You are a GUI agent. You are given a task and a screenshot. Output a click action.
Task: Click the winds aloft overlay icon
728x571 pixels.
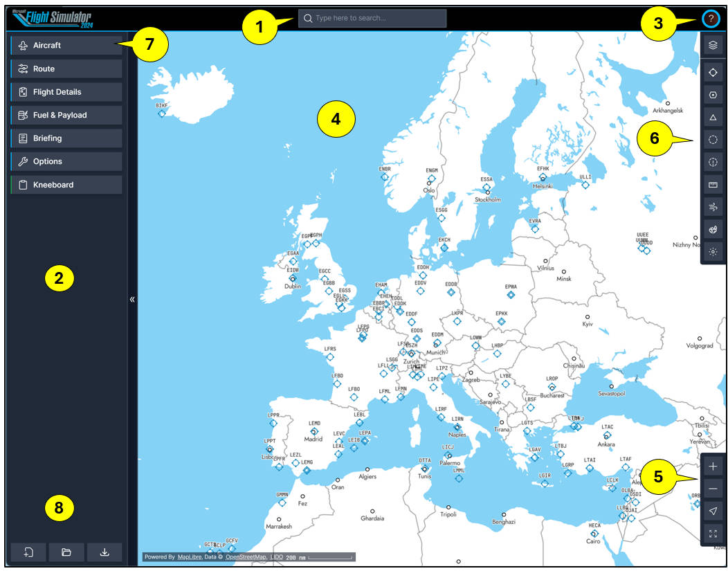click(x=713, y=206)
